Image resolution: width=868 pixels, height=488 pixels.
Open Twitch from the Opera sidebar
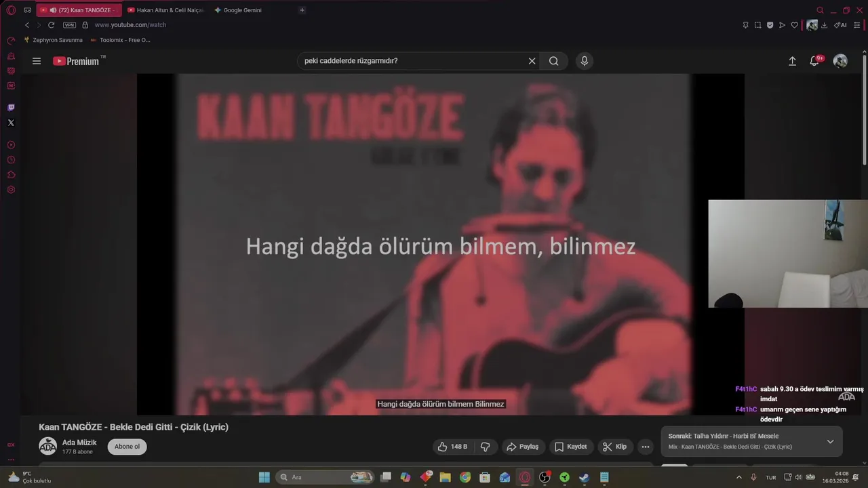pos(11,107)
